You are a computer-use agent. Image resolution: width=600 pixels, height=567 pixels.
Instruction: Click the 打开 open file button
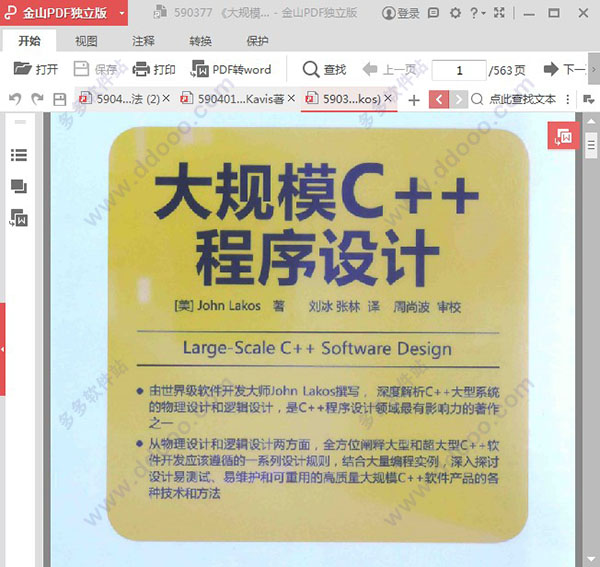pyautogui.click(x=36, y=69)
